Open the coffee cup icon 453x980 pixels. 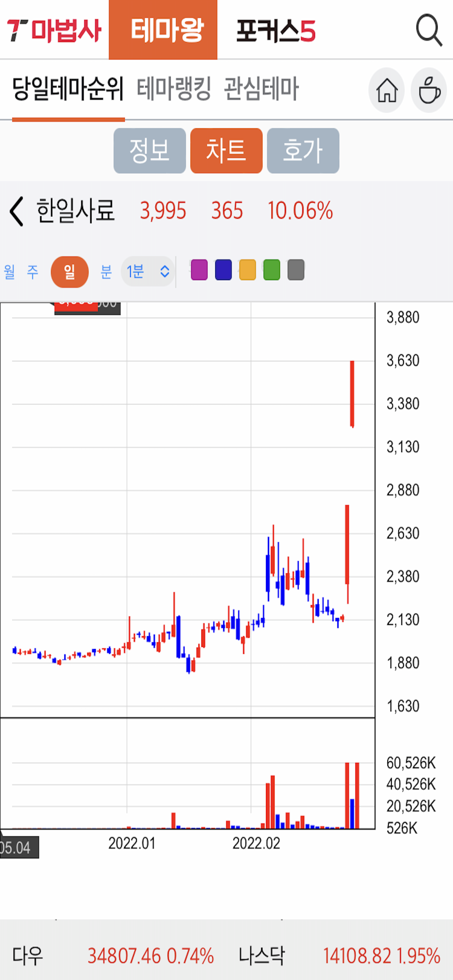[429, 90]
